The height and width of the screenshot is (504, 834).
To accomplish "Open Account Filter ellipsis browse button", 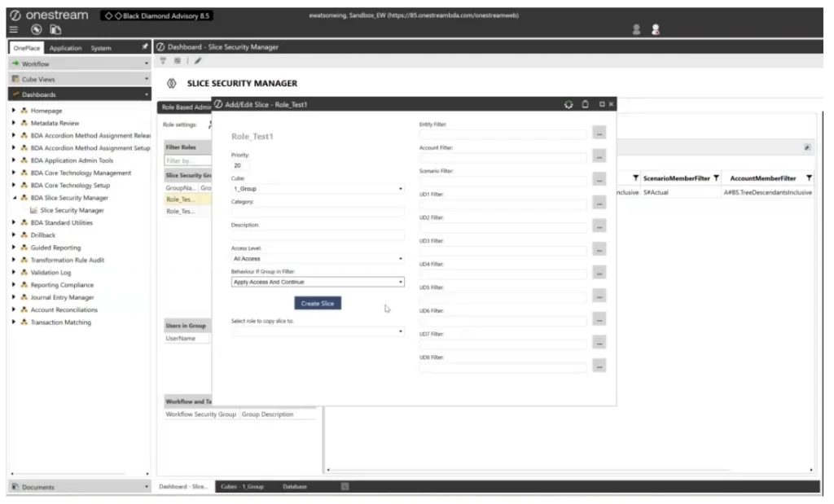I will (599, 156).
